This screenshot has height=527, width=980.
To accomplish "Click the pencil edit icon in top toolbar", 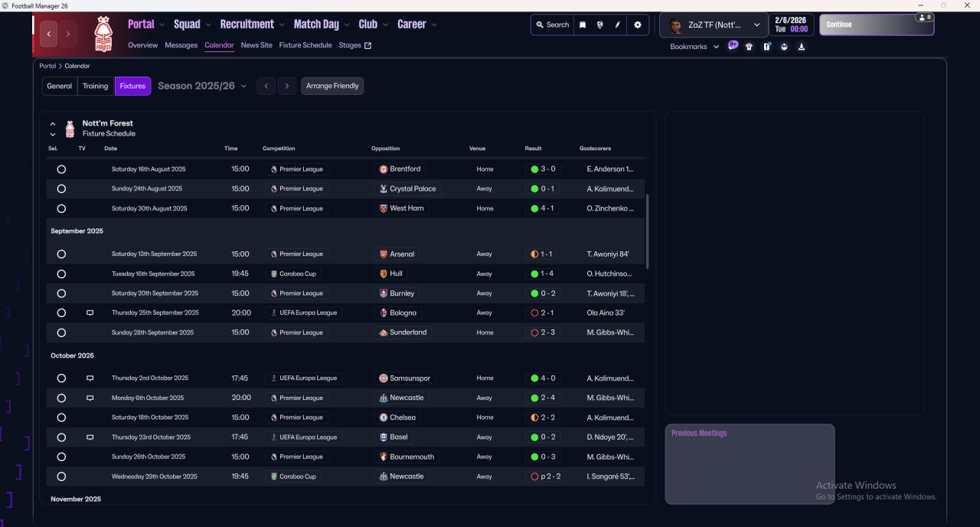I will point(618,25).
